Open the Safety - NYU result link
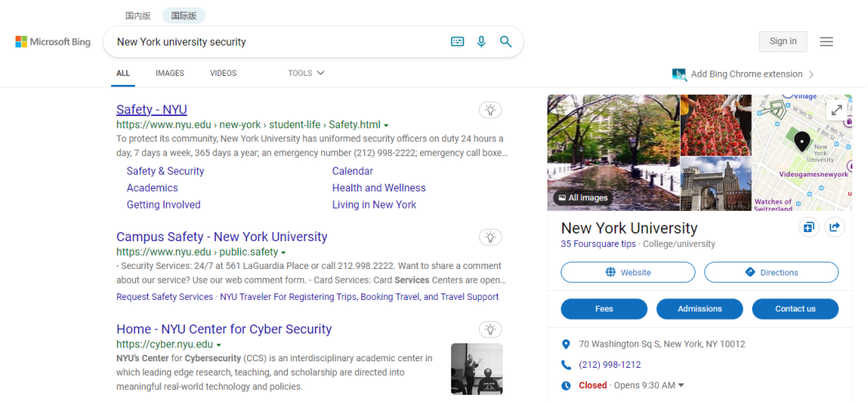Image resolution: width=868 pixels, height=403 pixels. click(x=152, y=109)
